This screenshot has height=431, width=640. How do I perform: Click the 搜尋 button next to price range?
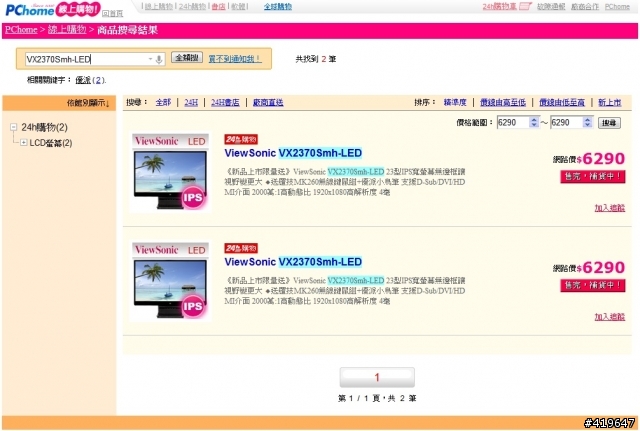pyautogui.click(x=609, y=123)
